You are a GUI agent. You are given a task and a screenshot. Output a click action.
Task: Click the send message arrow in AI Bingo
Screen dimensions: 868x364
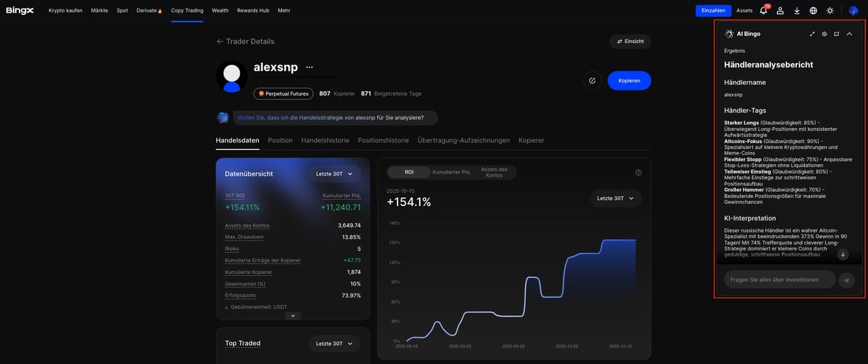click(846, 280)
